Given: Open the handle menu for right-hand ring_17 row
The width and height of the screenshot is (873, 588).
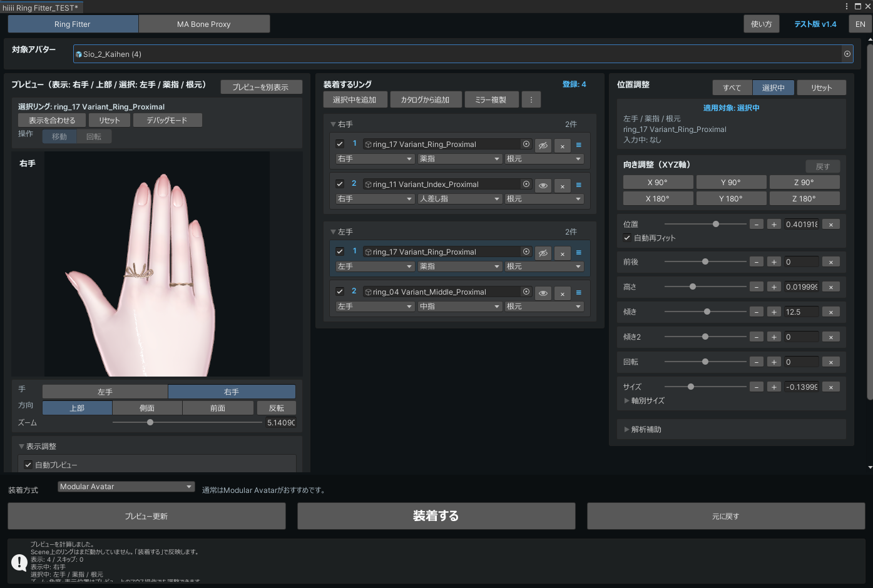Looking at the screenshot, I should pyautogui.click(x=579, y=144).
